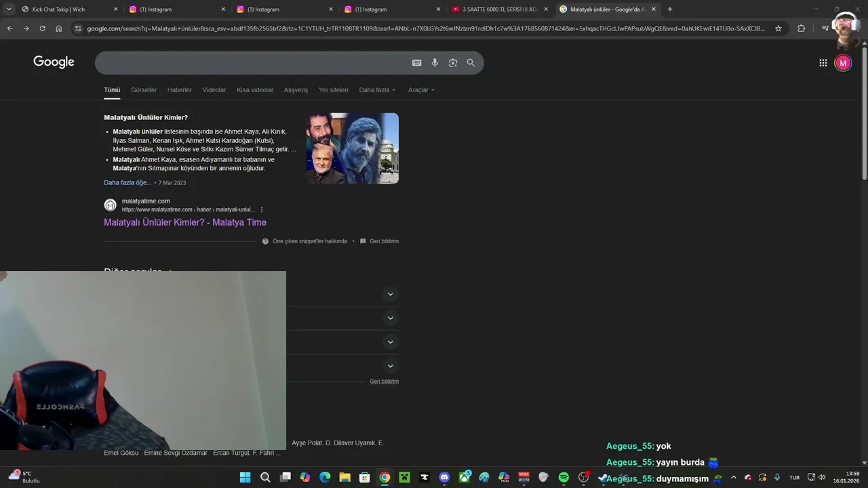This screenshot has height=488, width=868.
Task: Open Windows taskbar search
Action: (x=265, y=477)
